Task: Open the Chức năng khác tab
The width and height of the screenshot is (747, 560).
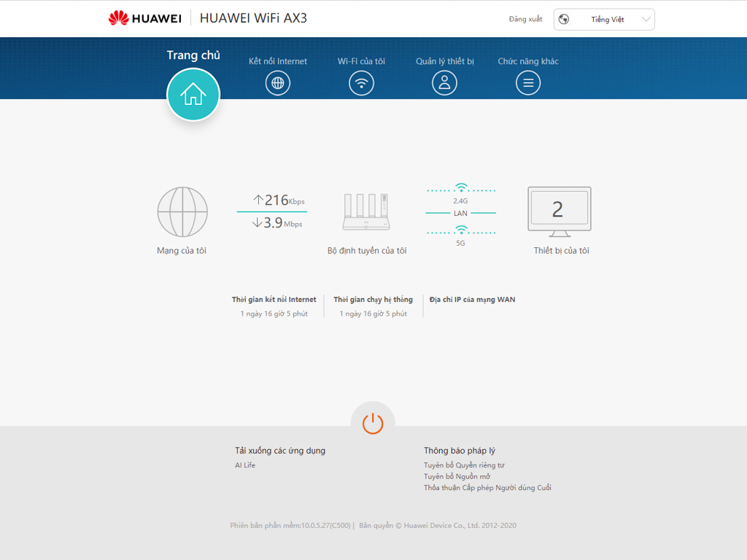Action: tap(528, 61)
